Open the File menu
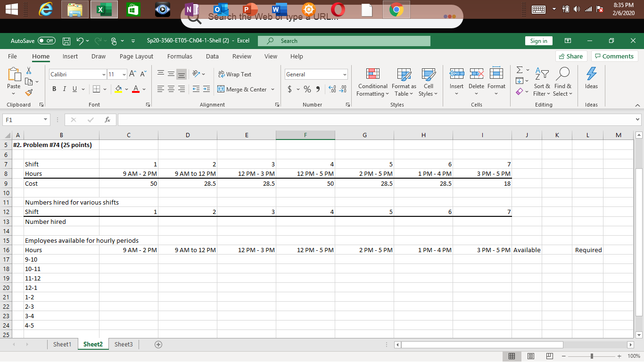 click(12, 56)
